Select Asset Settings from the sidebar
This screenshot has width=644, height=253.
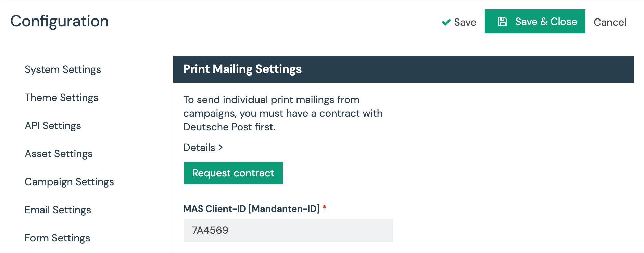click(59, 154)
